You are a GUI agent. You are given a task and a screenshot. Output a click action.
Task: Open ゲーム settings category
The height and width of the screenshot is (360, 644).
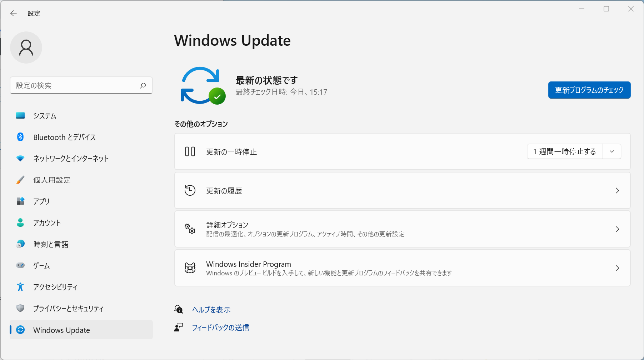[81, 265]
